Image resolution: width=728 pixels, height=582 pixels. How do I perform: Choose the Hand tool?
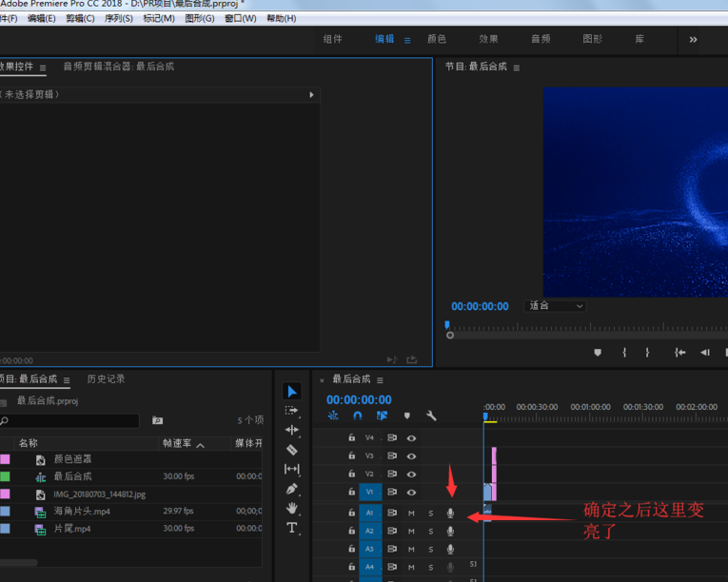pos(292,509)
